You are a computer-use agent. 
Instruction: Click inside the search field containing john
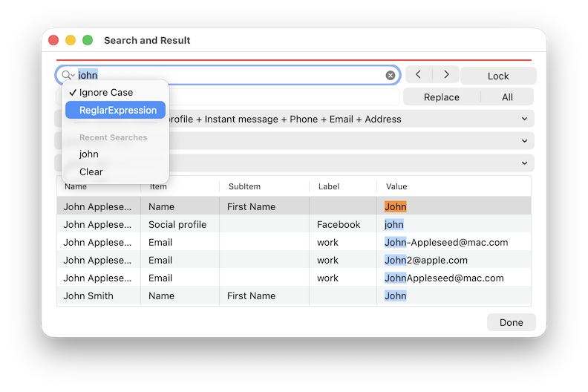coord(228,75)
